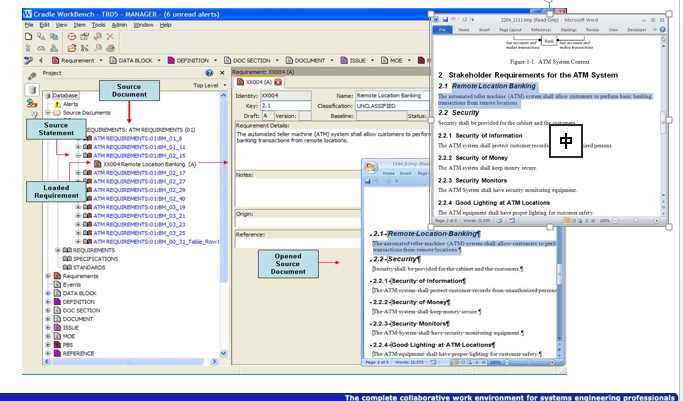Screen dimensions: 683x401
Task: Open the Edit menu in Cradle
Action: pyautogui.click(x=44, y=25)
